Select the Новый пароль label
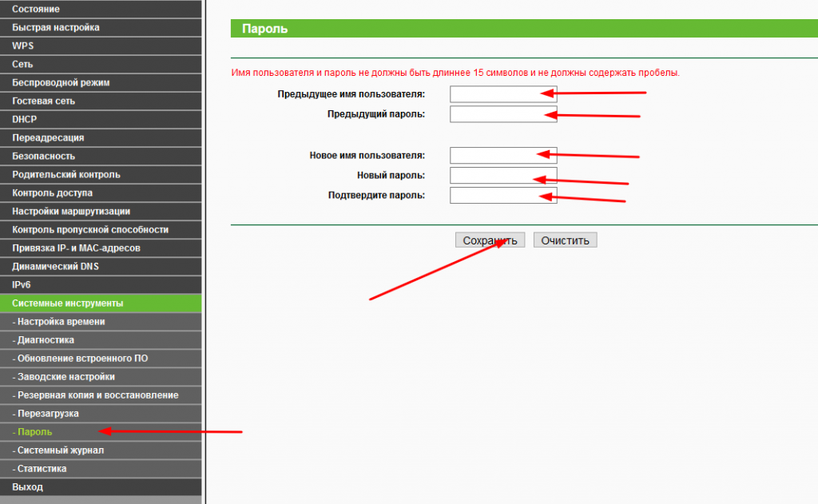Screen dimensions: 818x504 391,175
